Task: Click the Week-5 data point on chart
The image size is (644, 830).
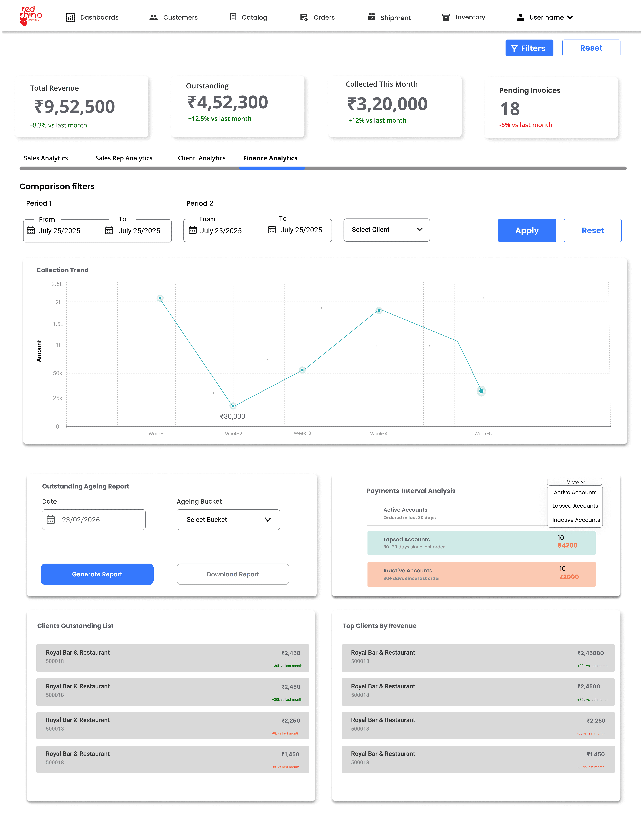Action: tap(481, 391)
